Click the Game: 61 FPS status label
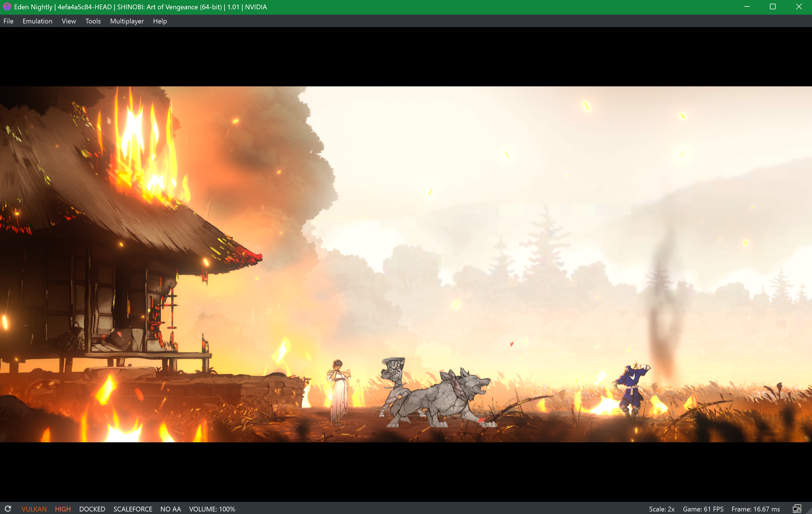 [x=703, y=509]
